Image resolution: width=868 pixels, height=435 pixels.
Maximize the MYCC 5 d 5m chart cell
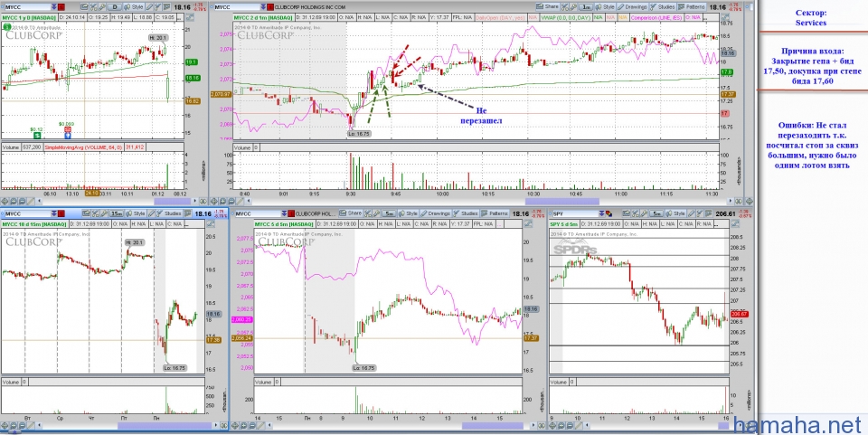pyautogui.click(x=528, y=223)
